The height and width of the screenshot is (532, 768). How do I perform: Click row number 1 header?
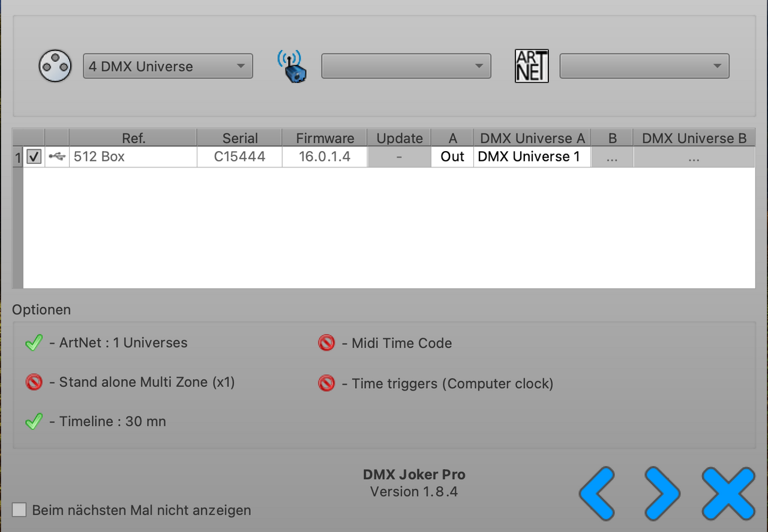[x=17, y=157]
